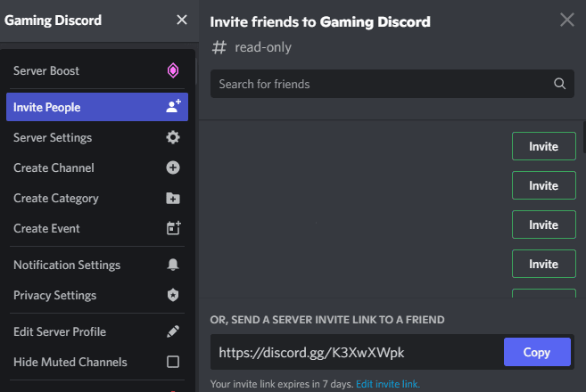Image resolution: width=586 pixels, height=392 pixels.
Task: Click the fourth Invite button
Action: [544, 264]
